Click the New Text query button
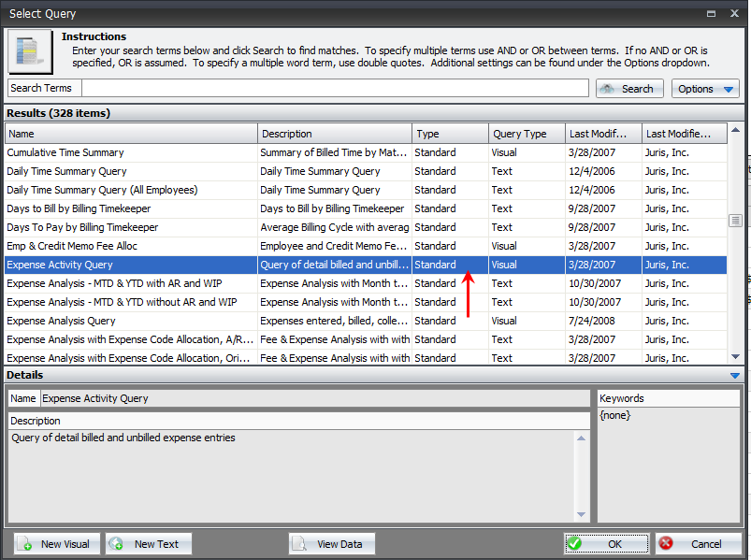The width and height of the screenshot is (751, 560). pos(148,544)
